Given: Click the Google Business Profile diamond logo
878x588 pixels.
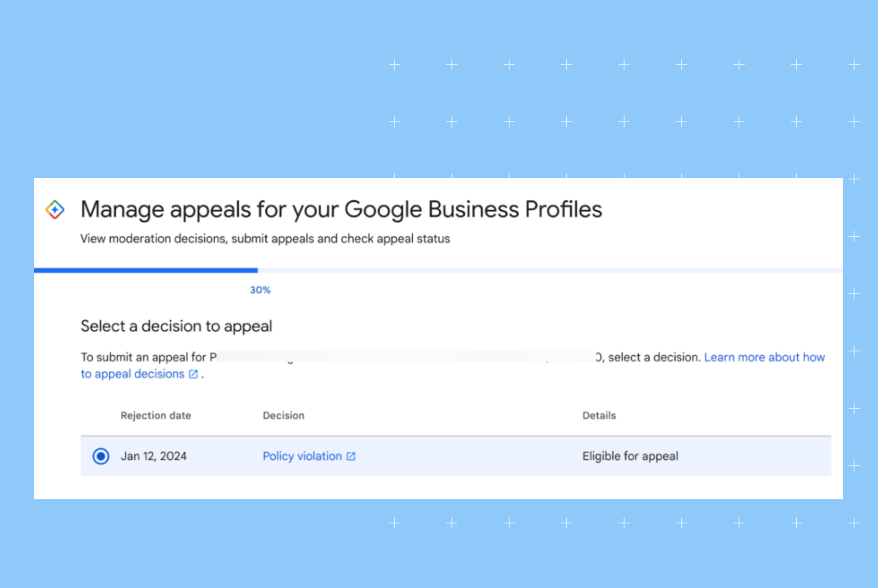Looking at the screenshot, I should pos(55,209).
